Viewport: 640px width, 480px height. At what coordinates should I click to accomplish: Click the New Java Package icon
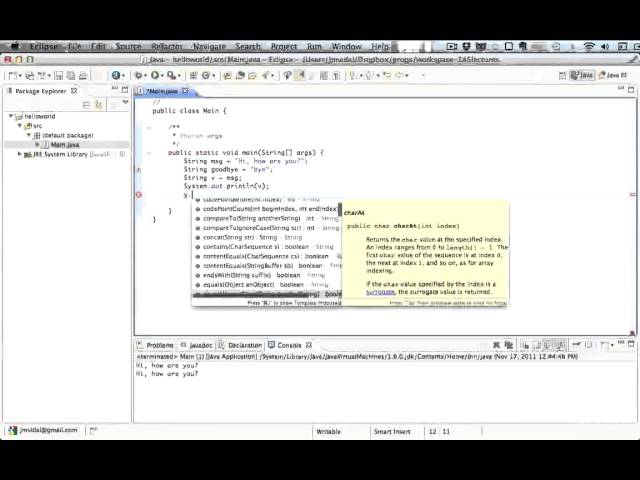coord(193,76)
